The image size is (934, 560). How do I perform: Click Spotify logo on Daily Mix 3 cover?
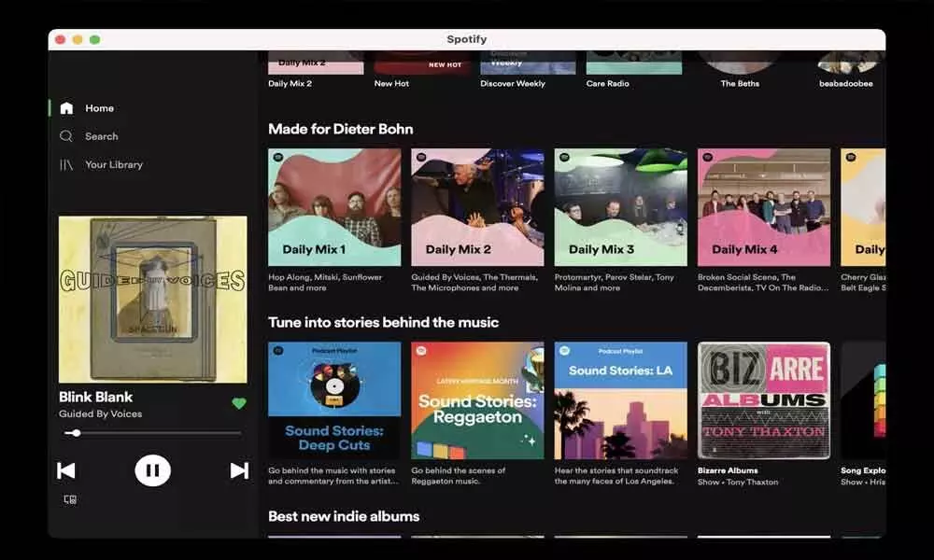tap(565, 158)
